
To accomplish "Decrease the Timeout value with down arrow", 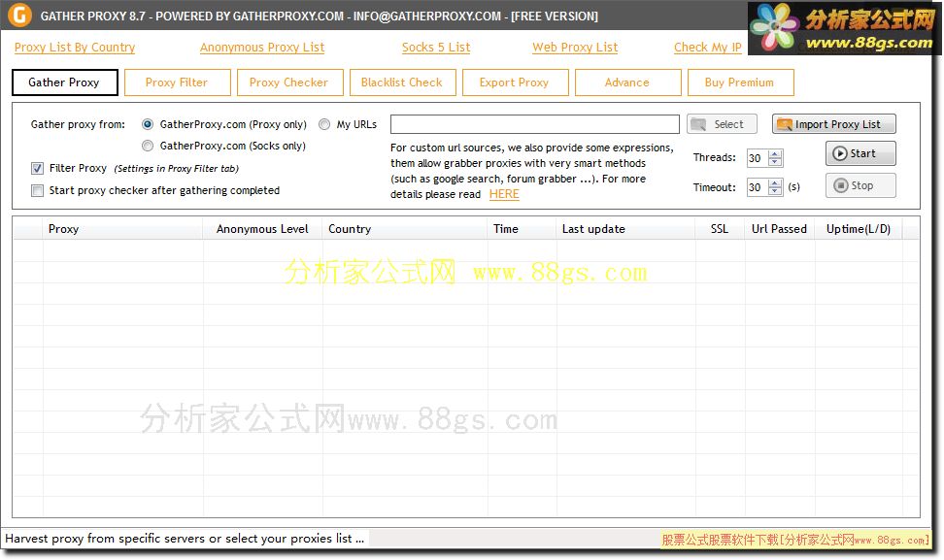I will [x=775, y=191].
